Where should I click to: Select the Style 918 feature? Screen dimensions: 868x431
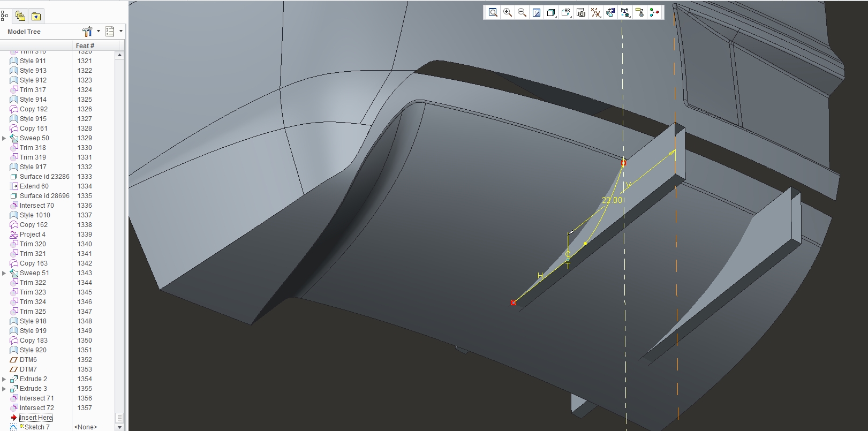(x=33, y=321)
